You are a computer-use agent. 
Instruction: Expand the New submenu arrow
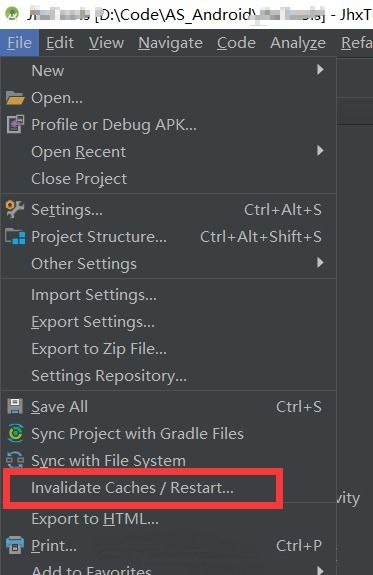[320, 70]
